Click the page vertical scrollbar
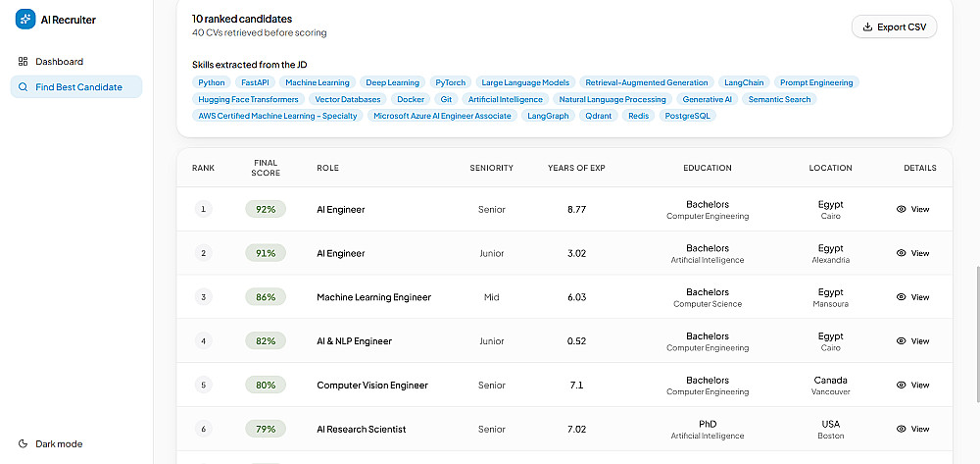This screenshot has width=980, height=464. coord(976,335)
